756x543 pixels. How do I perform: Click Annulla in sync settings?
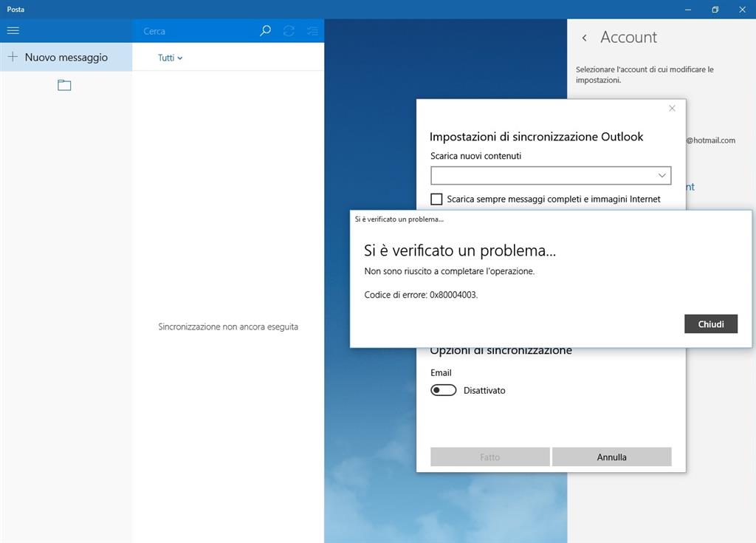611,457
